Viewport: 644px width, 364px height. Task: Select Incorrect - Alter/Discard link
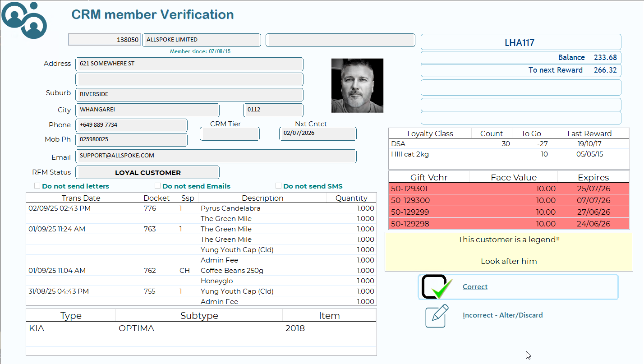[x=502, y=315]
